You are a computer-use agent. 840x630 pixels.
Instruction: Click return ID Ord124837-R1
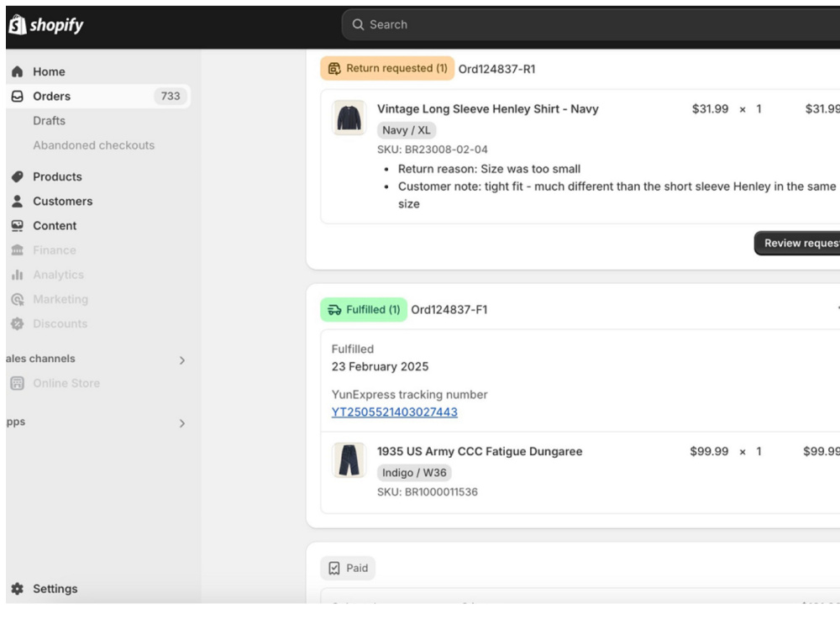[x=496, y=69]
